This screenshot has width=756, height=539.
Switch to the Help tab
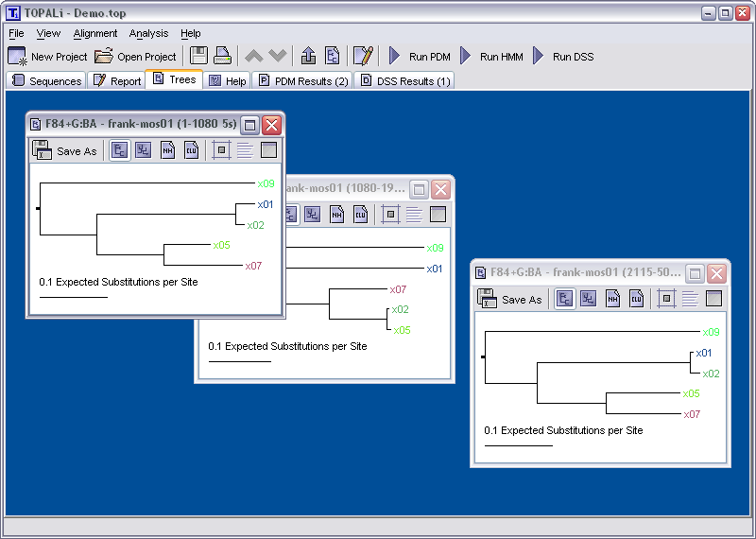point(227,80)
